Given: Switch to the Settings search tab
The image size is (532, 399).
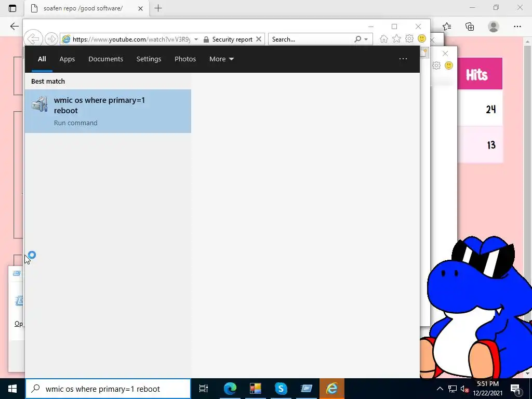Looking at the screenshot, I should pyautogui.click(x=149, y=59).
